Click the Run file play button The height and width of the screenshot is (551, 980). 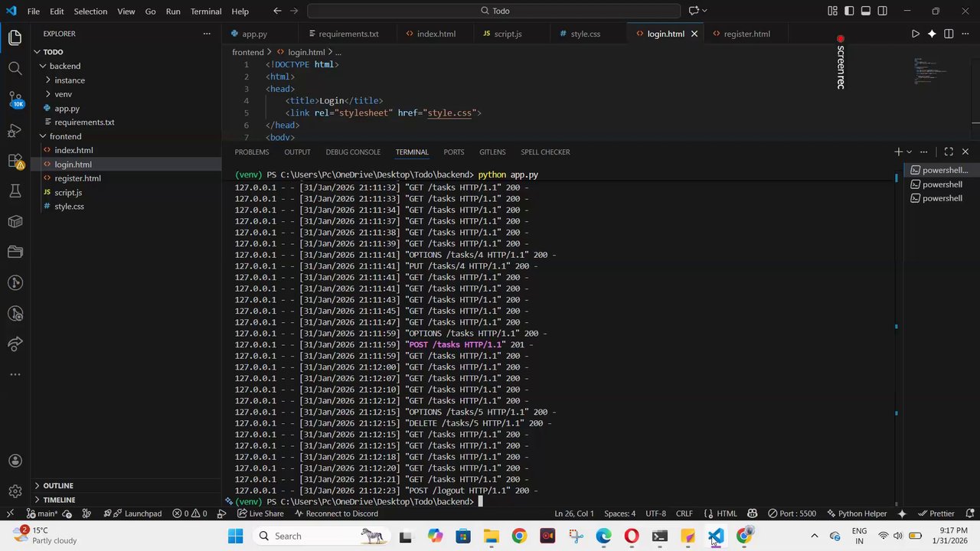point(915,34)
